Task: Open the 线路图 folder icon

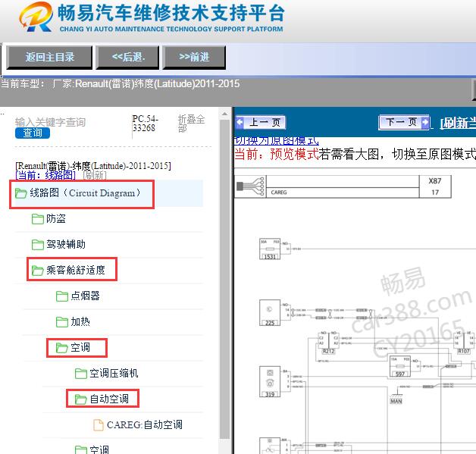Action: (20, 193)
